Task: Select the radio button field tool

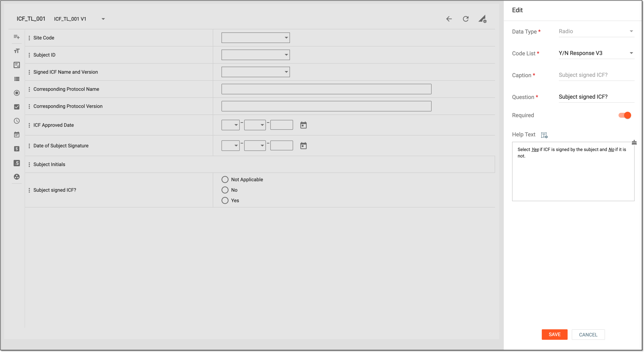Action: pyautogui.click(x=17, y=93)
